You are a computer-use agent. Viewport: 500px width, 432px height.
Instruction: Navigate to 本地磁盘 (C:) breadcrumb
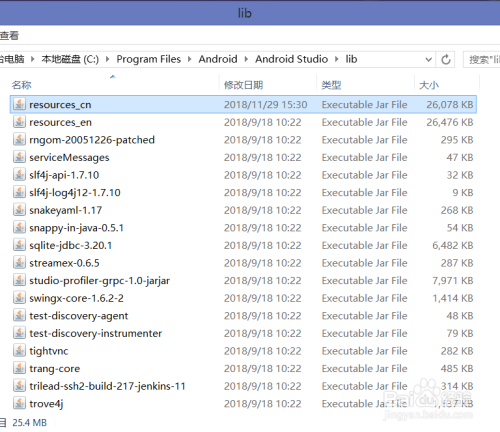point(70,59)
